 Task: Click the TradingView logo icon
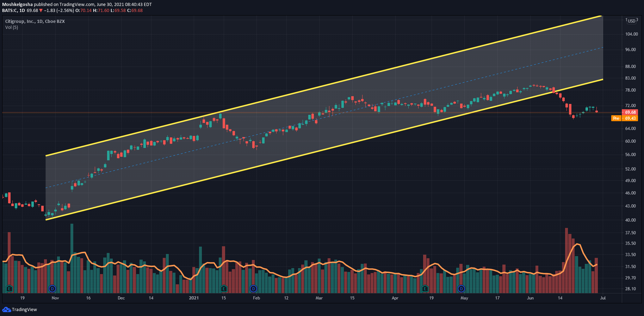coord(6,309)
